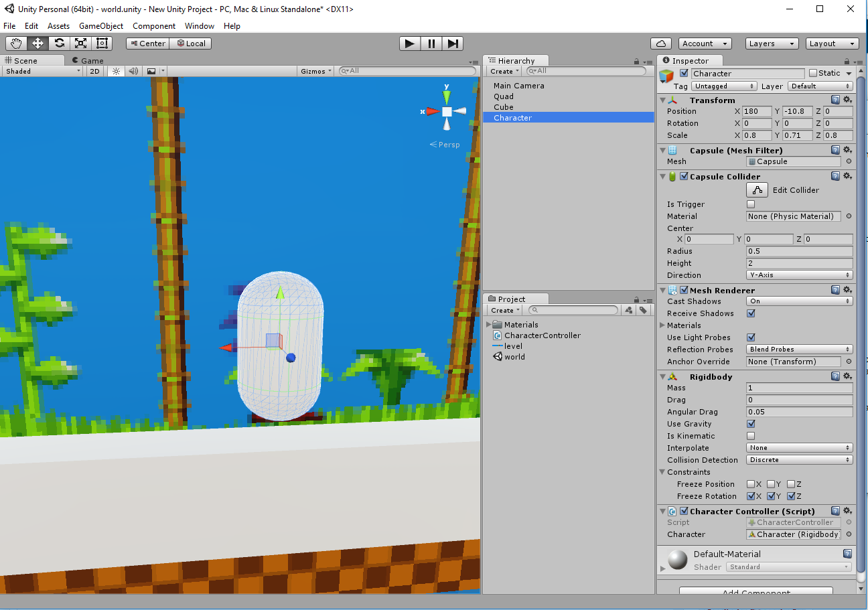
Task: Start Play mode
Action: coord(410,44)
